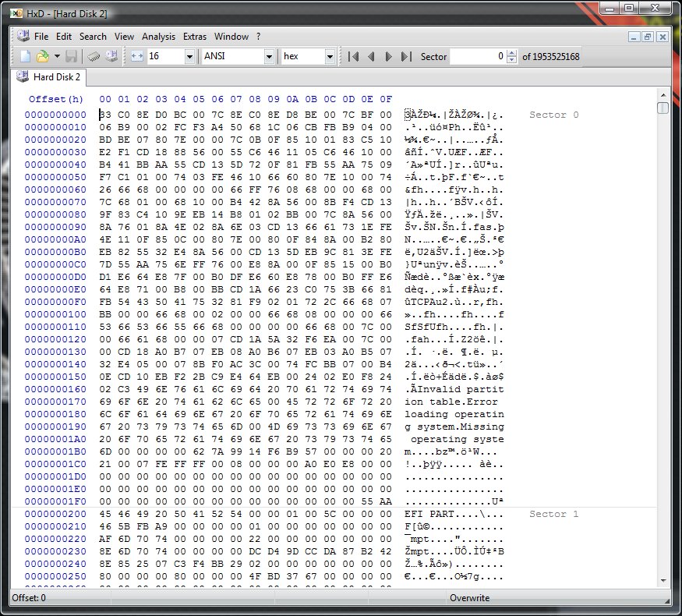The image size is (682, 616).
Task: Decrement the sector number with the down arrow
Action: point(512,60)
